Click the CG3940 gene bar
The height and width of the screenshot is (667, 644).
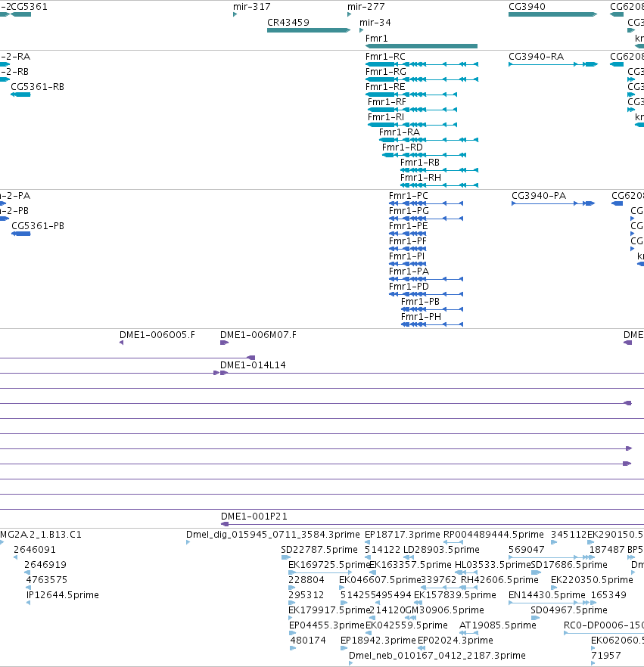(x=553, y=14)
